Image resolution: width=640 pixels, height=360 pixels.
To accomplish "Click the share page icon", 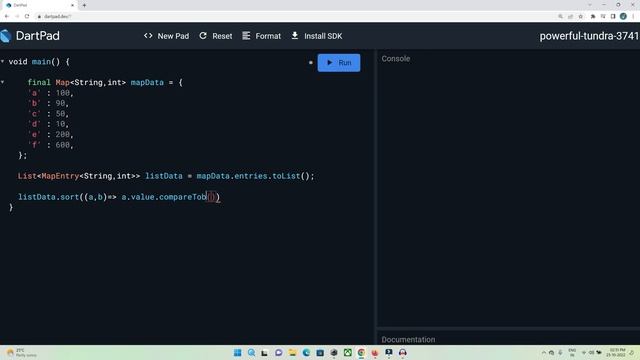I will pos(570,16).
